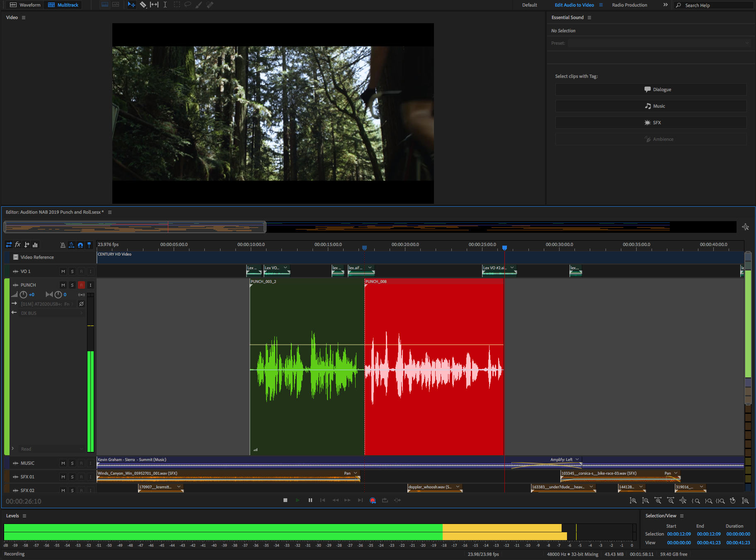Adjust the PUNCH track volume knob
Screen dimensions: 756x560
24,294
